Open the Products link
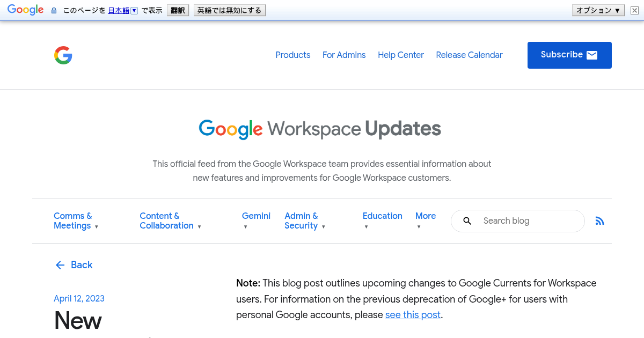 click(x=293, y=55)
